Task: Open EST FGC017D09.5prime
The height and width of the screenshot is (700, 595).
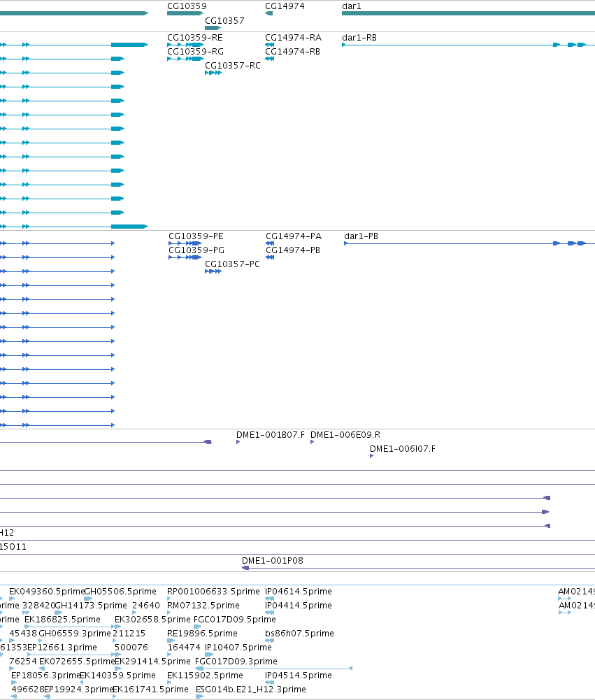Action: click(x=235, y=620)
